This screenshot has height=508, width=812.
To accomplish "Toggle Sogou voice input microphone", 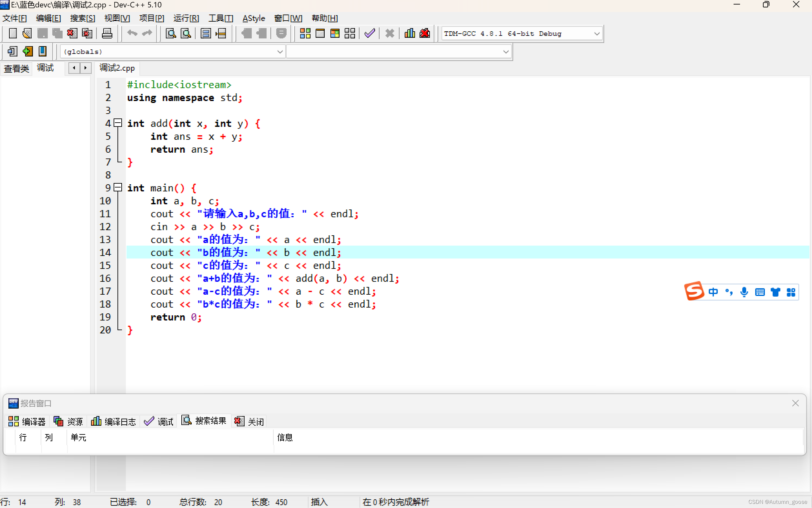I will point(744,292).
